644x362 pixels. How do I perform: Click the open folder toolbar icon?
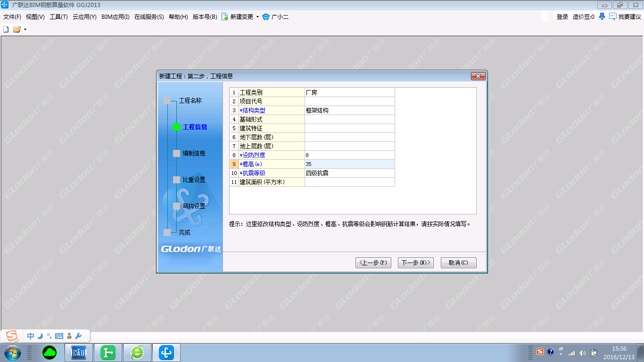point(17,29)
